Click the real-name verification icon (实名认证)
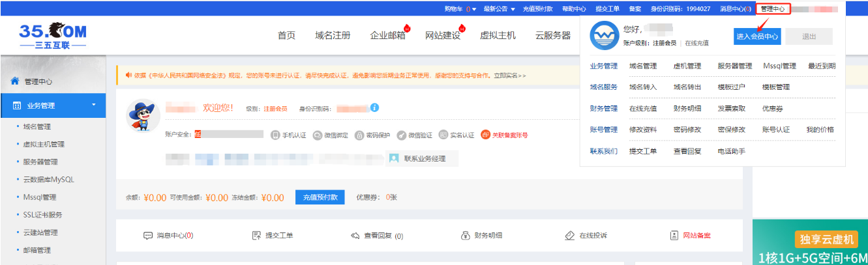 [x=443, y=135]
